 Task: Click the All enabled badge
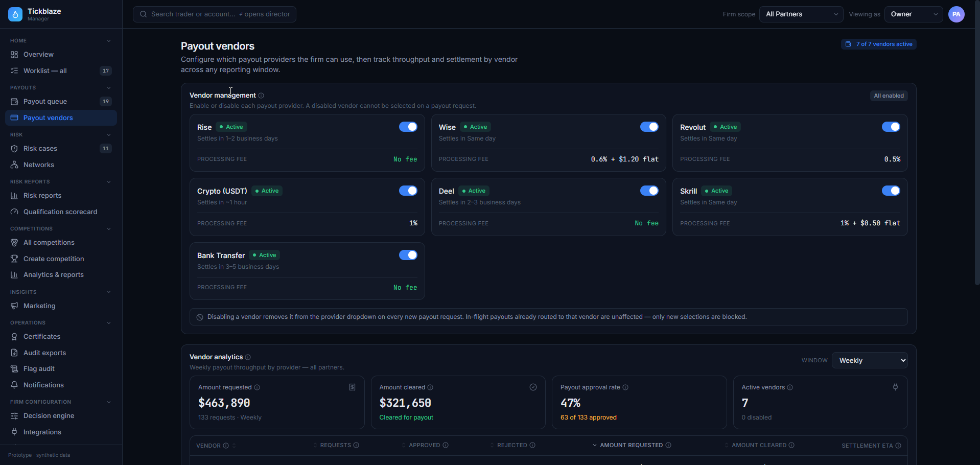(889, 96)
